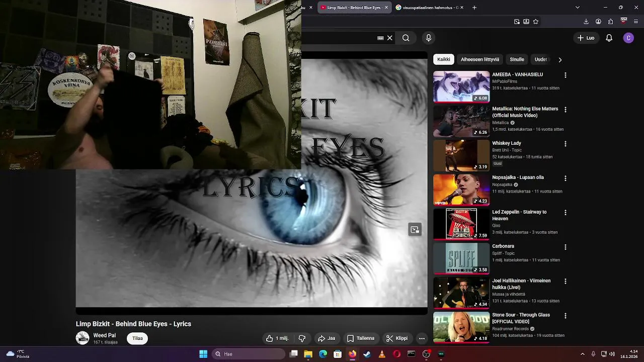Viewport: 644px width, 362px height.
Task: Open AMEEBA - VANHASIELU husky thumbnail
Action: (x=461, y=86)
